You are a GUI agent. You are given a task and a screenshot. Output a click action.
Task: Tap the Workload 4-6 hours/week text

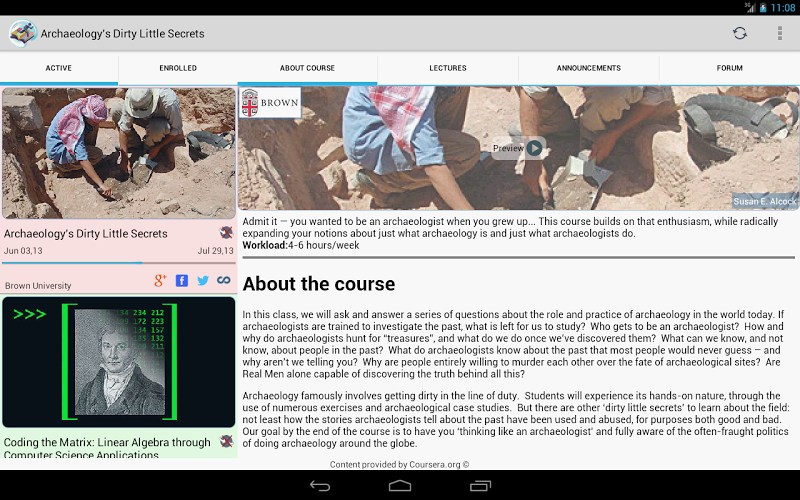pyautogui.click(x=301, y=245)
